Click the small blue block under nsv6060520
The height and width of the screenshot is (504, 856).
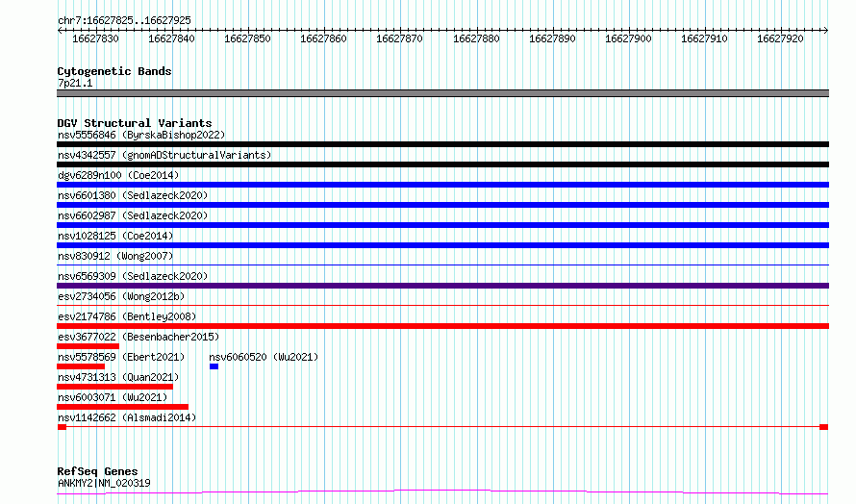214,366
